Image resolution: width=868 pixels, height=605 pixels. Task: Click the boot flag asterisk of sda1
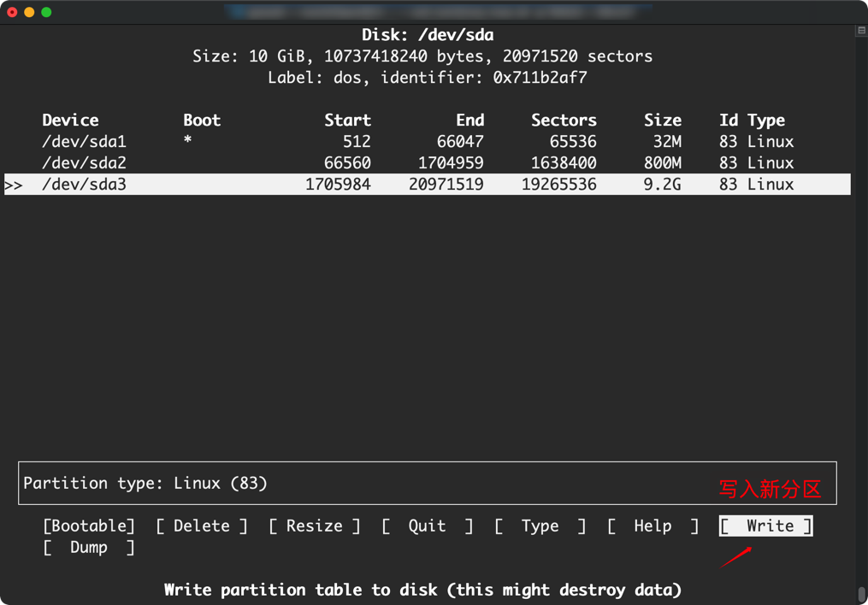(187, 142)
